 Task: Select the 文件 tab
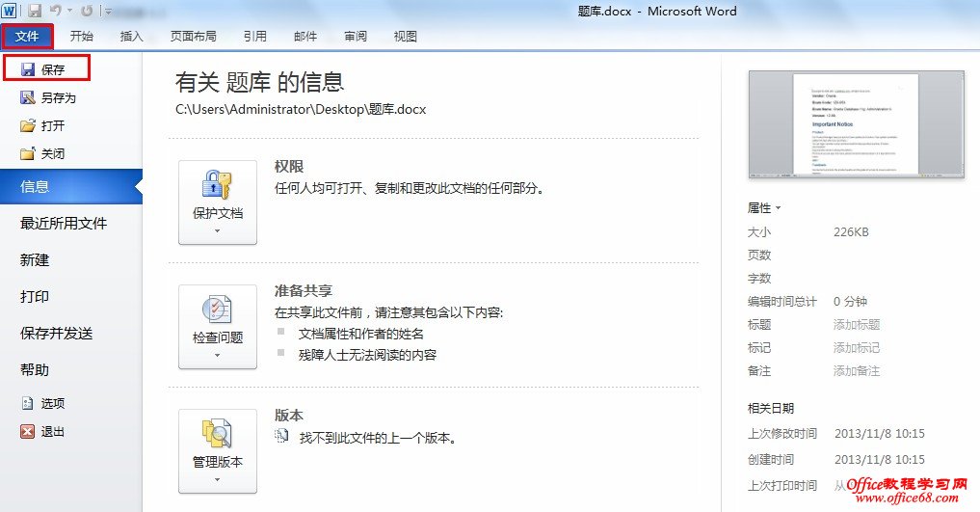pos(27,37)
